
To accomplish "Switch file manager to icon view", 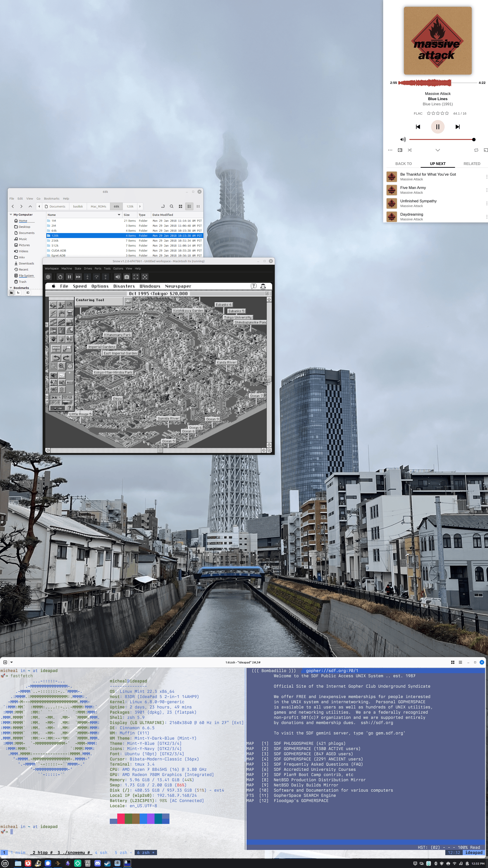I will pyautogui.click(x=181, y=206).
